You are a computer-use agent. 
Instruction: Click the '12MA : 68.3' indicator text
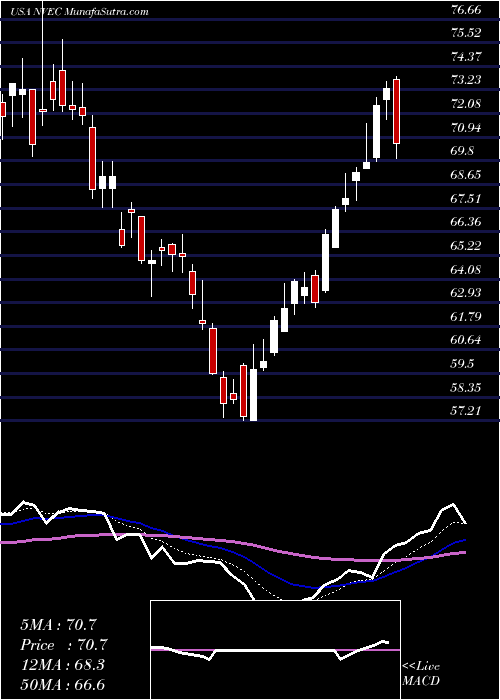point(62,665)
